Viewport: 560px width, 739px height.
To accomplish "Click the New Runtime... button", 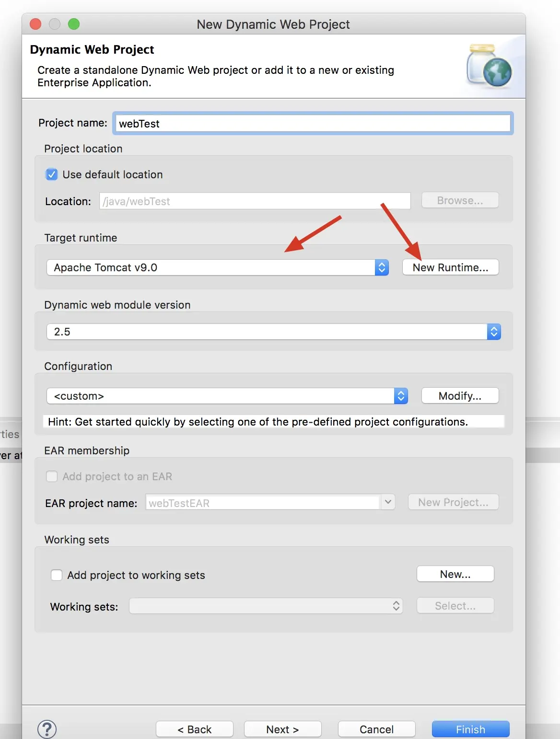I will pyautogui.click(x=450, y=267).
